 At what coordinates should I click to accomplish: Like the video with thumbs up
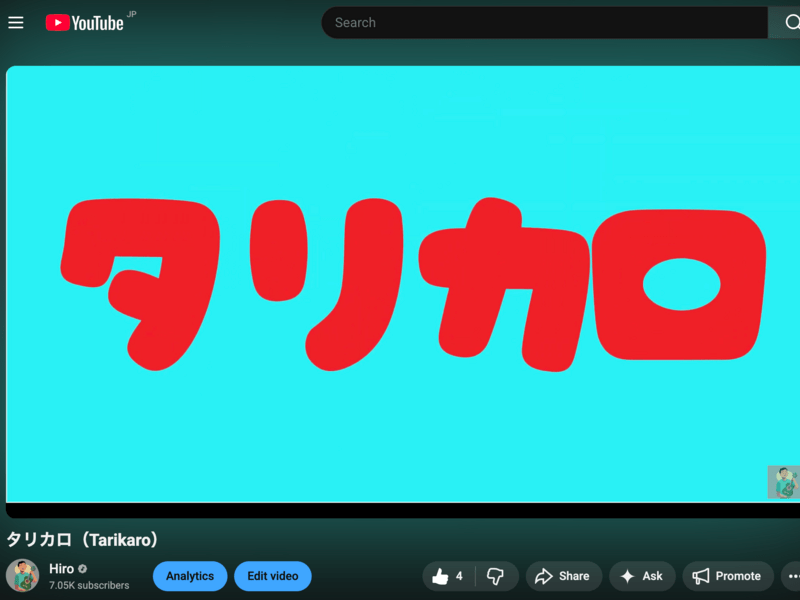(448, 576)
